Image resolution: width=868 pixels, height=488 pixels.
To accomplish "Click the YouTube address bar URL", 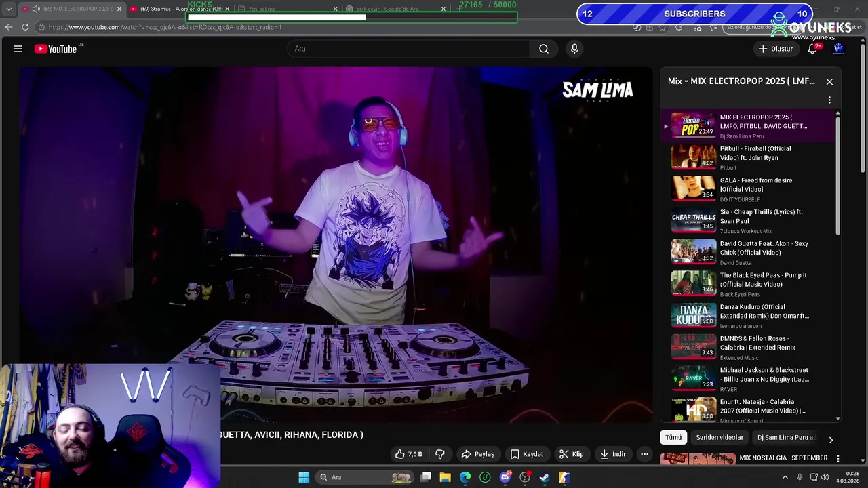I will coord(165,27).
